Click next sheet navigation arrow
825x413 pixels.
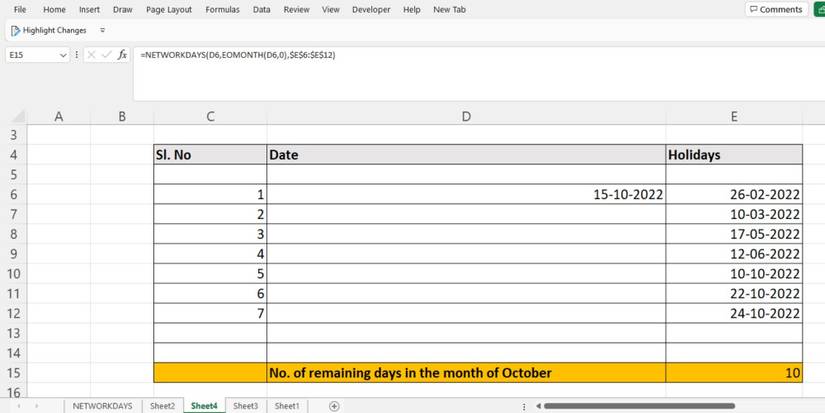click(36, 406)
